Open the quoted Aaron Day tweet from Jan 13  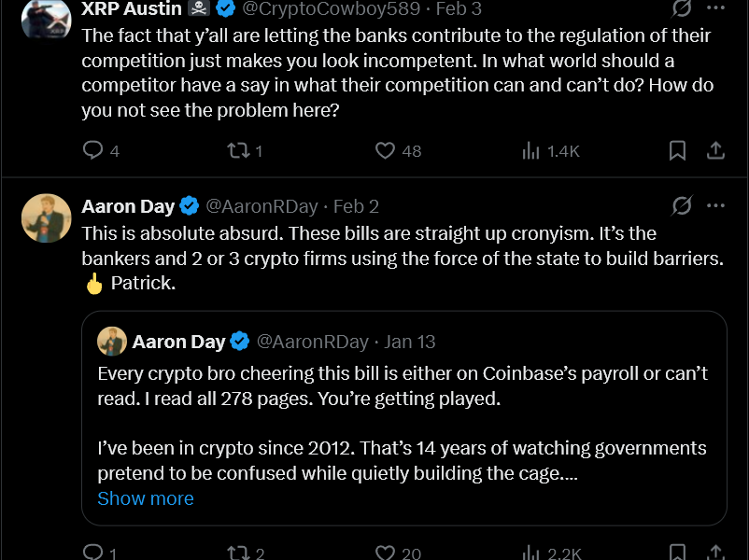(403, 411)
